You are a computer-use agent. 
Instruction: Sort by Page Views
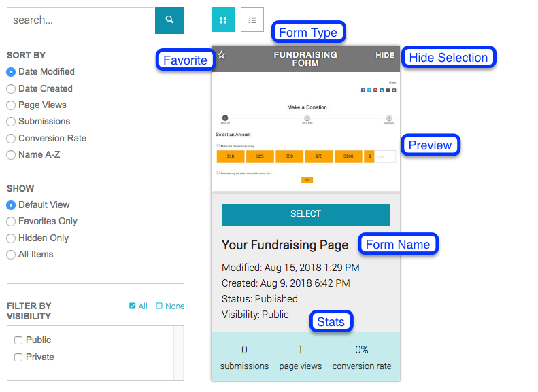pyautogui.click(x=11, y=105)
